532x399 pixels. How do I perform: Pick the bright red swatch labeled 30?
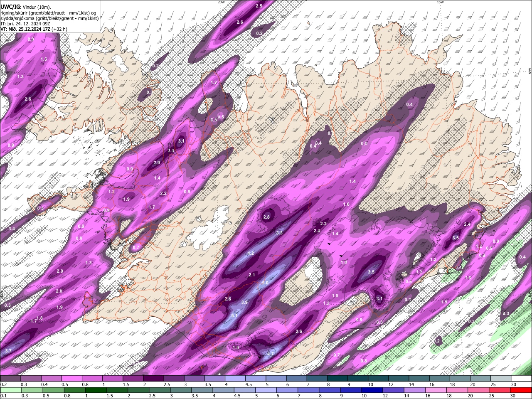(521, 390)
